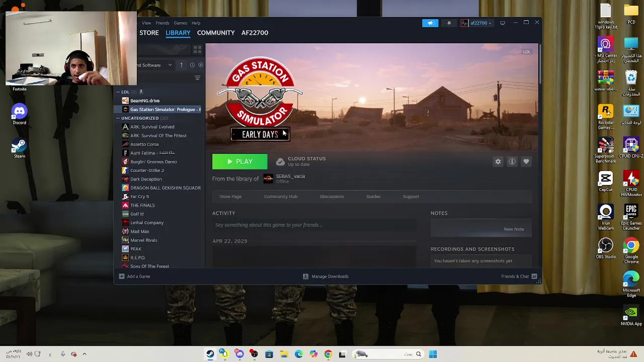Open Google Chrome desktop shortcut
The height and width of the screenshot is (362, 644).
click(x=631, y=250)
